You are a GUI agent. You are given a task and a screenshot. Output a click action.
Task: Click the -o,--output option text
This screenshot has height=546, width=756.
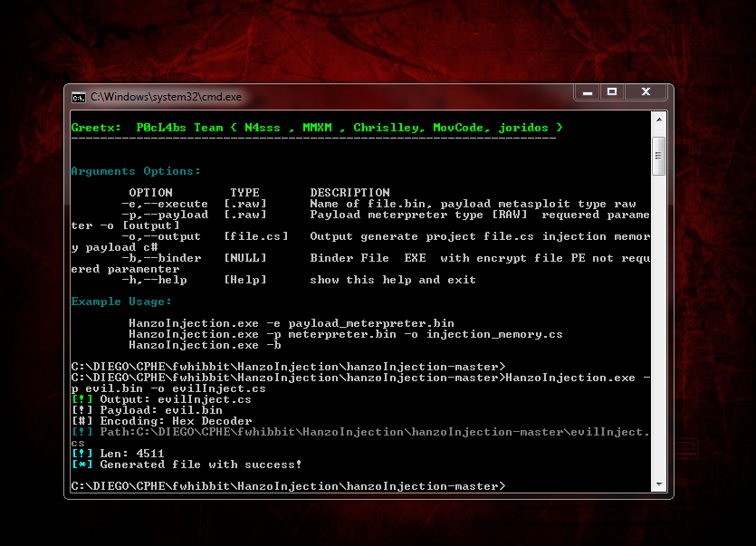(x=161, y=236)
